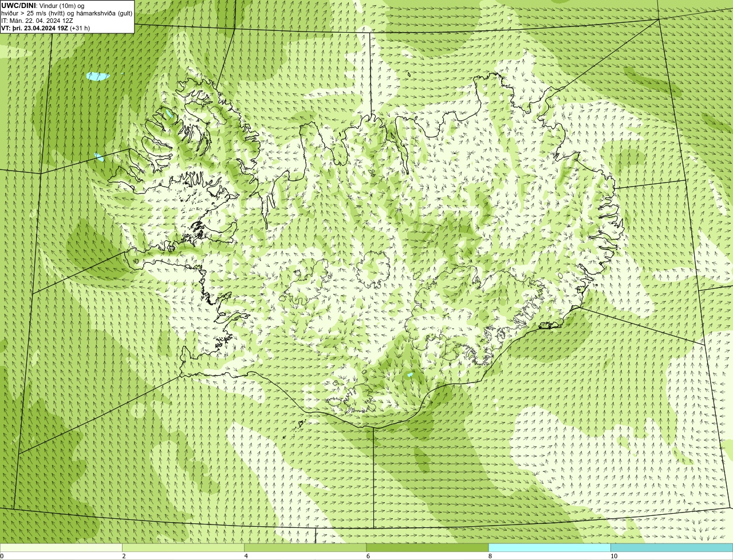The width and height of the screenshot is (733, 560).
Task: Click the pale 0–2 m/s legend swatch
Action: point(61,547)
